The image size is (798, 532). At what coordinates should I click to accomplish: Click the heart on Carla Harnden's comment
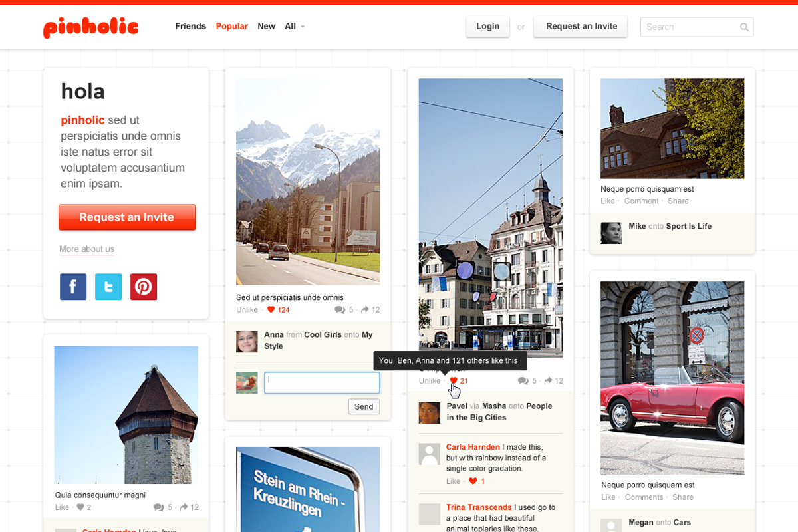click(473, 481)
